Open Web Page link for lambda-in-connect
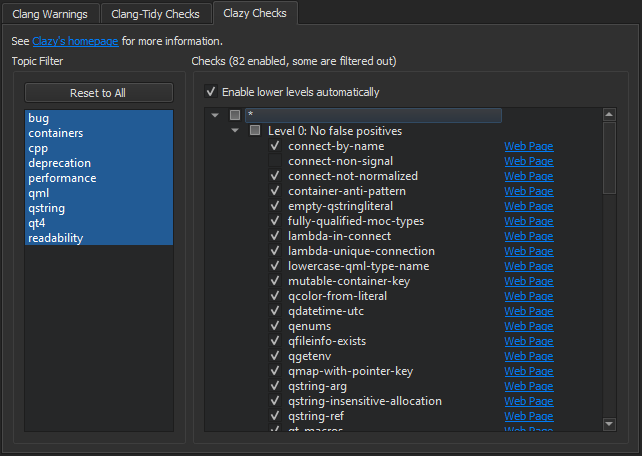642x456 pixels. pos(528,236)
